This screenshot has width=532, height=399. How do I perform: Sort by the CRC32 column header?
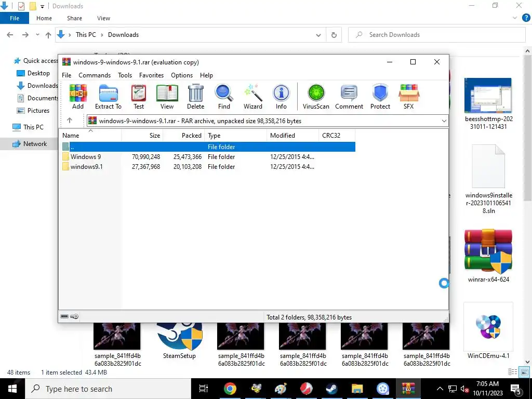337,136
